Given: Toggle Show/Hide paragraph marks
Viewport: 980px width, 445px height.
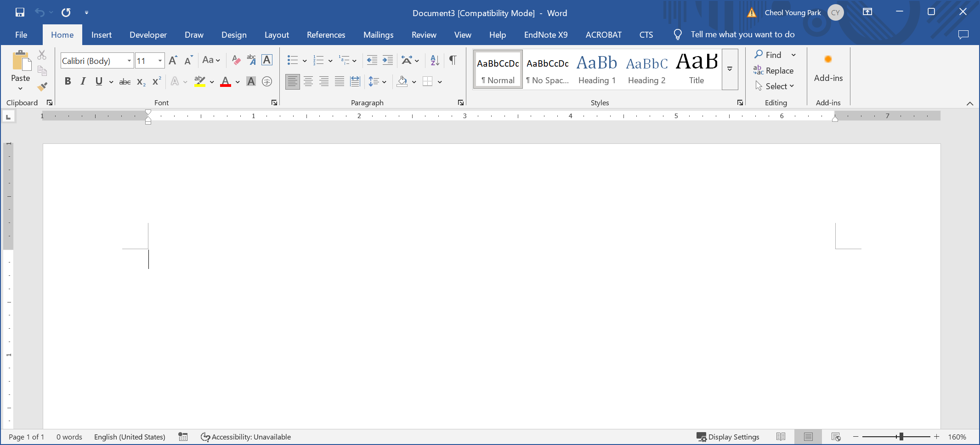Looking at the screenshot, I should coord(453,60).
